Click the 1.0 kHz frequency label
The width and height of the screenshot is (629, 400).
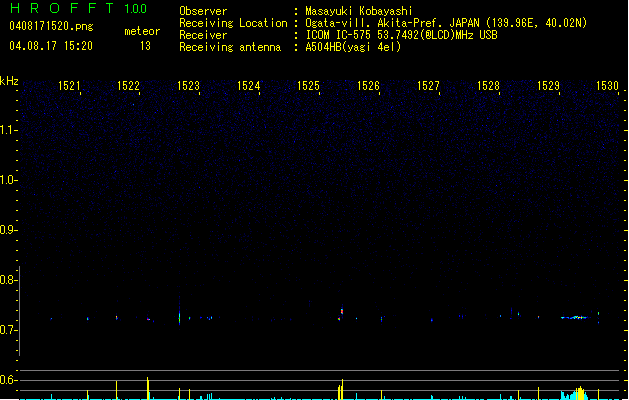pyautogui.click(x=8, y=180)
